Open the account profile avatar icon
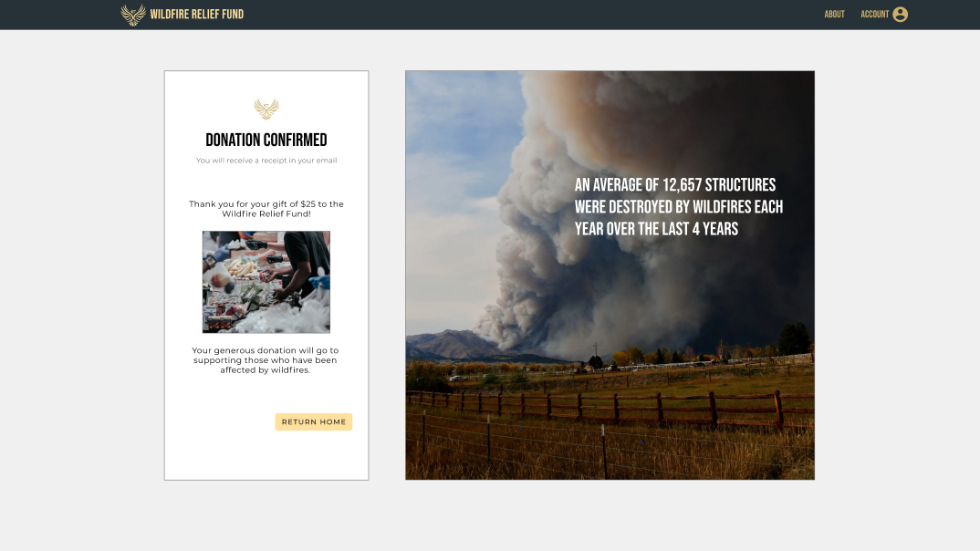The height and width of the screenshot is (551, 980). [900, 15]
